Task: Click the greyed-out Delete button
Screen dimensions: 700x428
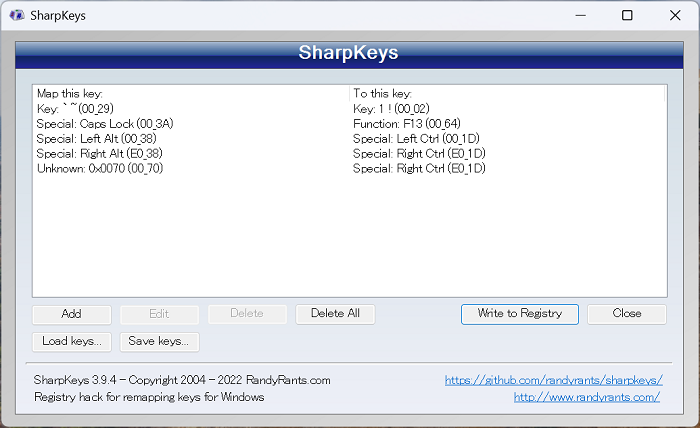Action: point(247,314)
